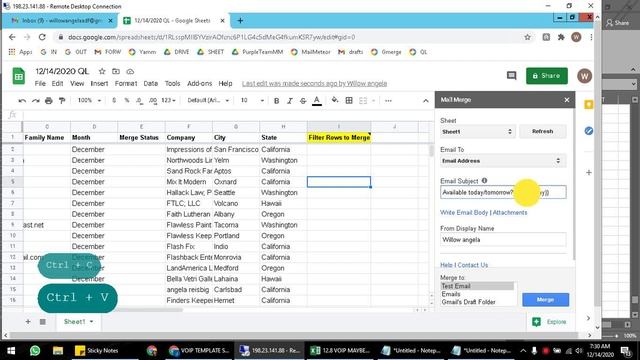Viewport: 640px width, 360px height.
Task: Open the File menu
Action: tap(40, 83)
